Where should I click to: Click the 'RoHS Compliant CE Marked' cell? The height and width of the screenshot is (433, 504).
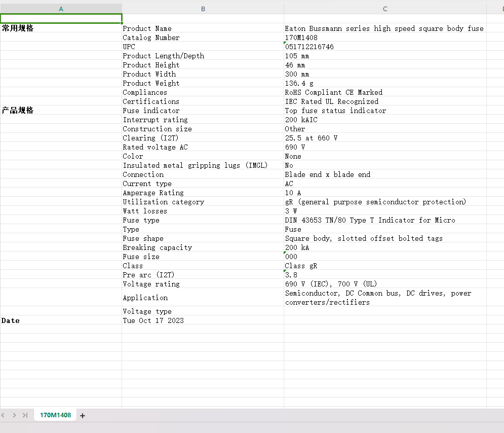click(x=385, y=92)
